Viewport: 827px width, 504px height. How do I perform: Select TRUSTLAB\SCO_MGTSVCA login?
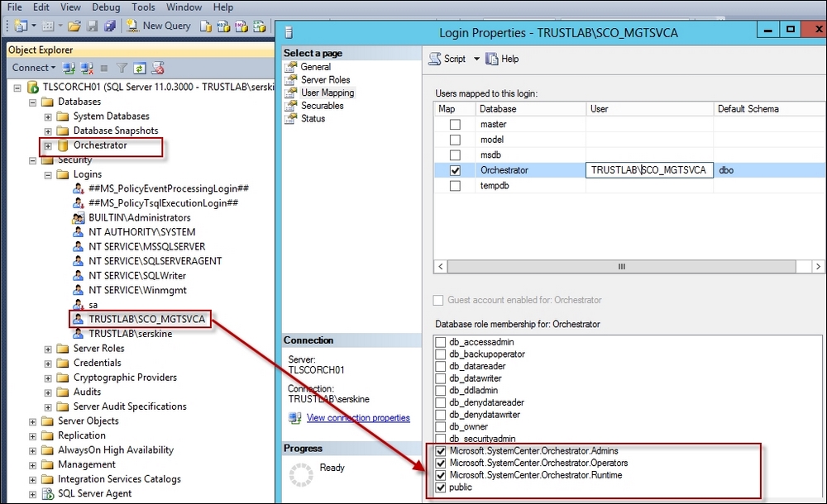click(146, 319)
